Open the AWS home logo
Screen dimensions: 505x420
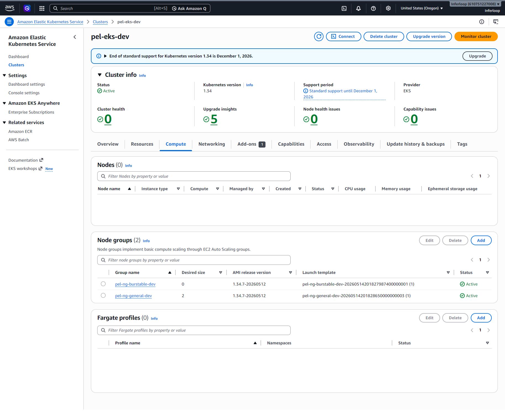pyautogui.click(x=10, y=8)
